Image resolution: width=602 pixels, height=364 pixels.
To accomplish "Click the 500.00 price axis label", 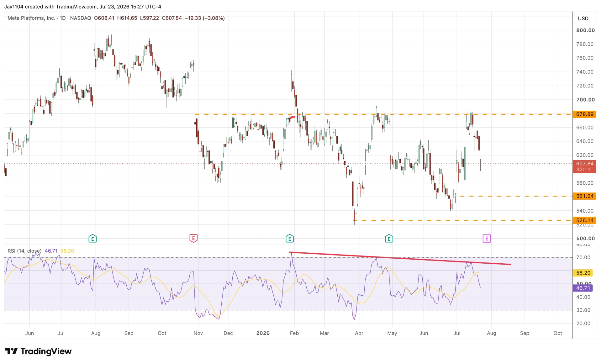I will pyautogui.click(x=585, y=239).
